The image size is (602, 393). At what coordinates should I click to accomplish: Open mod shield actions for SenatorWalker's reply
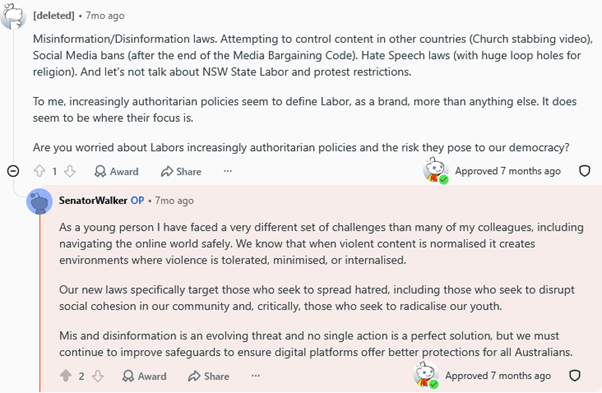574,375
